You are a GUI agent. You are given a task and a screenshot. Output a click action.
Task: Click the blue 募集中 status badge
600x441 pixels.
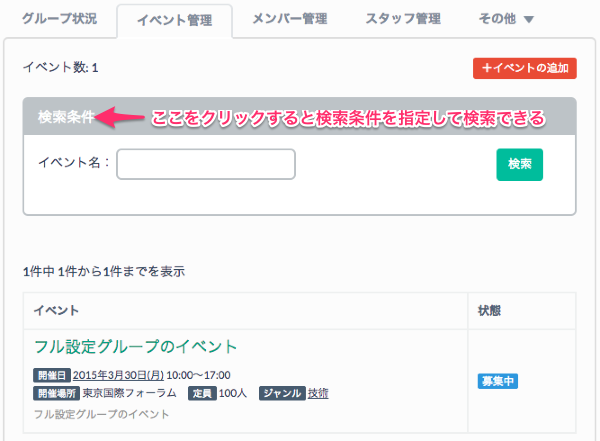coord(498,381)
